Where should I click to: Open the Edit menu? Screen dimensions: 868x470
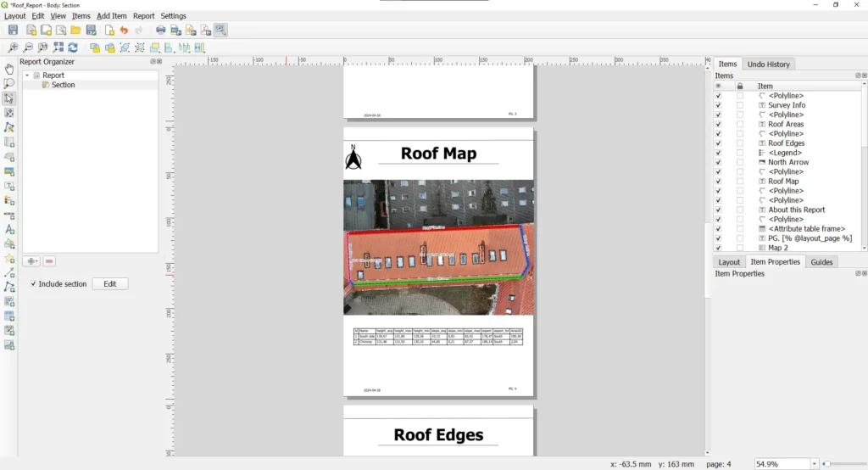coord(37,16)
